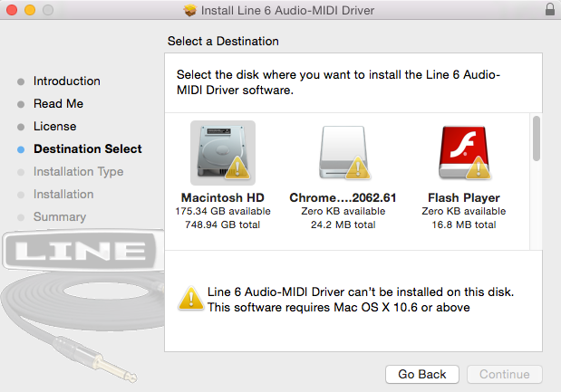This screenshot has height=392, width=561.
Task: Click the Flash Player disk label
Action: pos(464,197)
